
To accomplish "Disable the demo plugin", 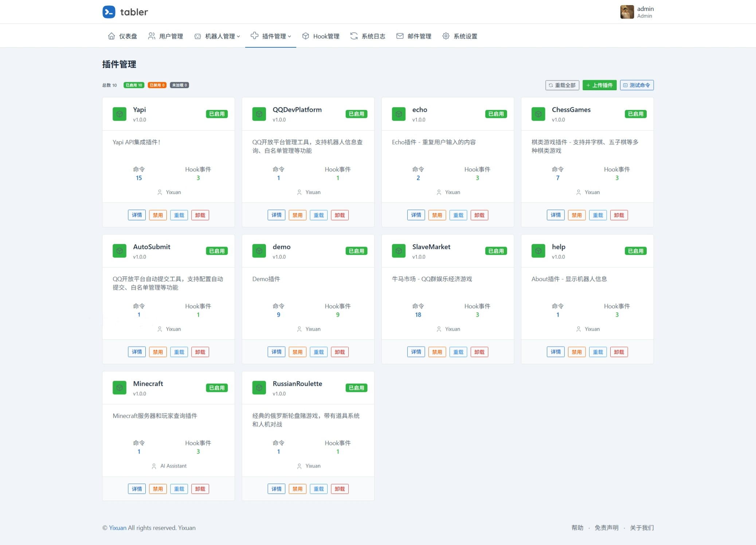I will pos(297,352).
